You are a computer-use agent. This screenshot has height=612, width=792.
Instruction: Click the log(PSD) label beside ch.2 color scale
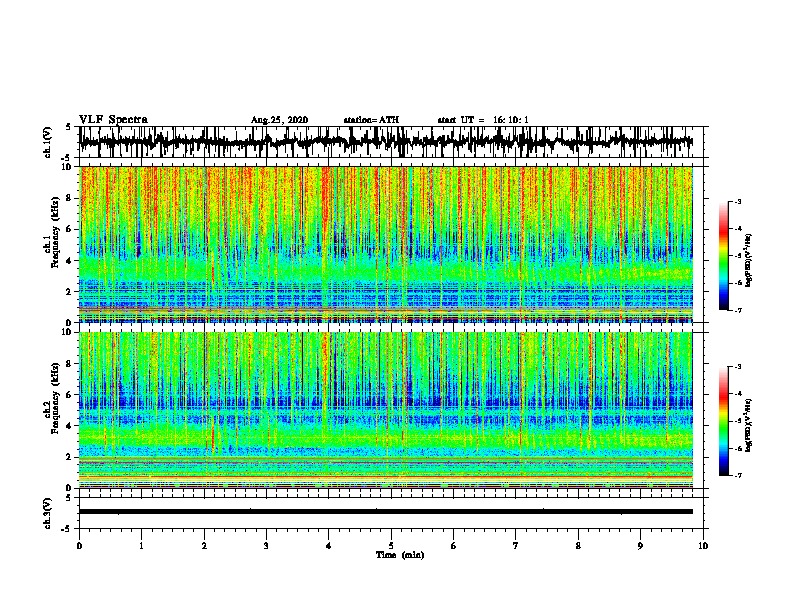(749, 425)
